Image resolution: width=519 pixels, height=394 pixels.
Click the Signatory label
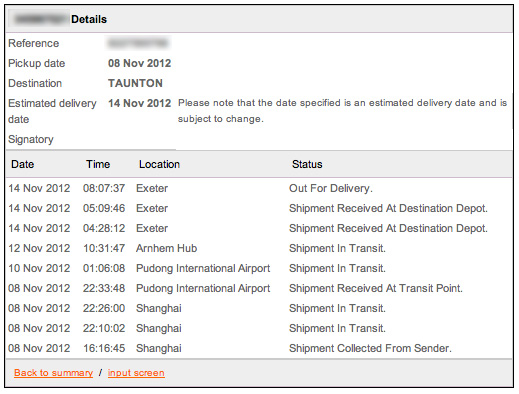(x=31, y=139)
